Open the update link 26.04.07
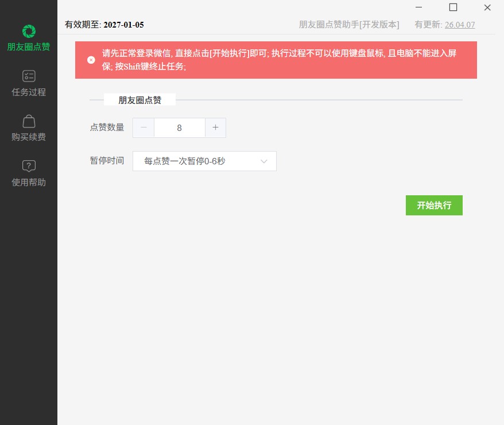This screenshot has width=504, height=425. pyautogui.click(x=460, y=25)
